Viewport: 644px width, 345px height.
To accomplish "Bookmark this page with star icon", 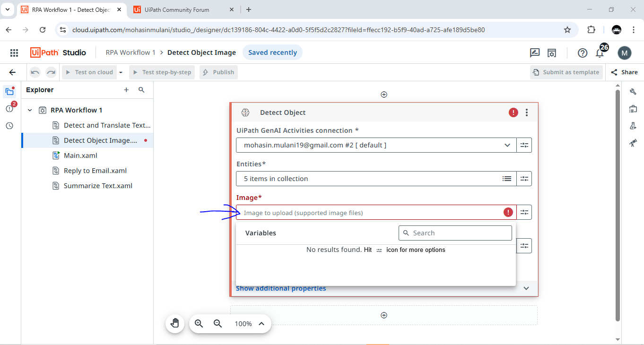I will click(x=567, y=30).
